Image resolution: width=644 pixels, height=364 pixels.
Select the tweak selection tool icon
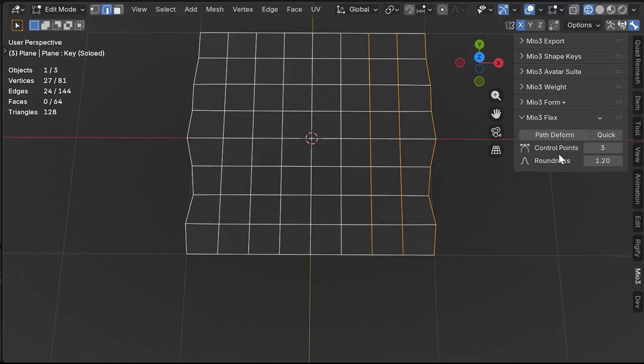[x=17, y=25]
